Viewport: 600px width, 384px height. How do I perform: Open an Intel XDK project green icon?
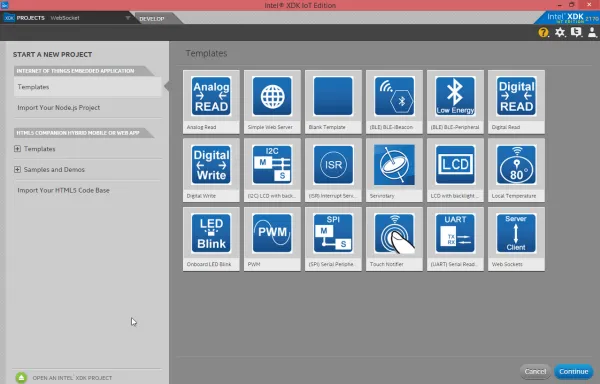point(21,378)
